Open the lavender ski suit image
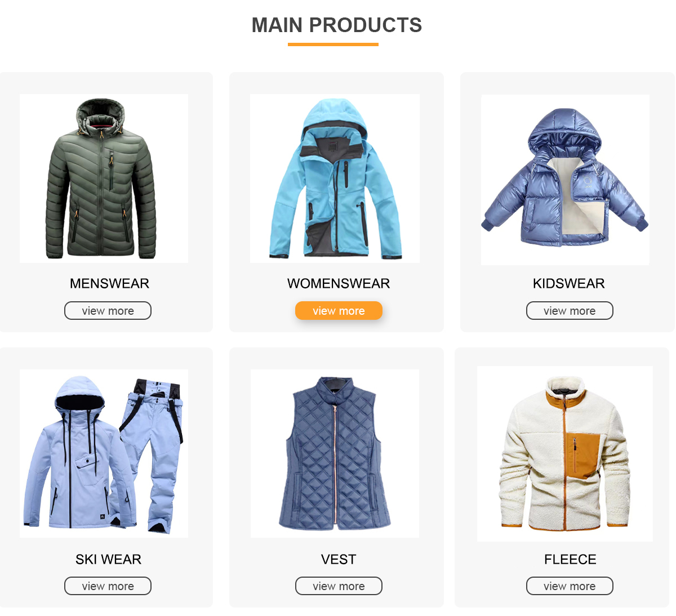 coord(104,453)
